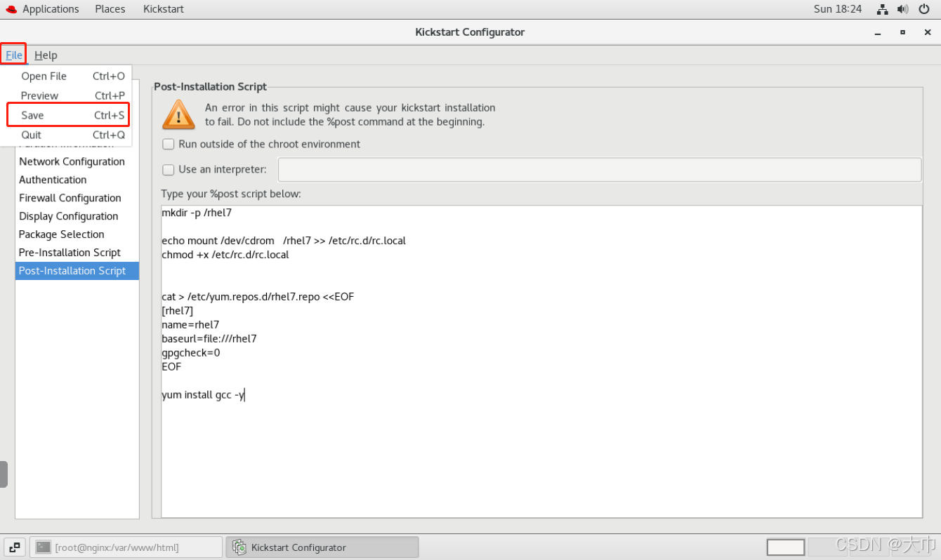Click the terminal icon in the taskbar
Screen dimensions: 941x560
[x=44, y=547]
